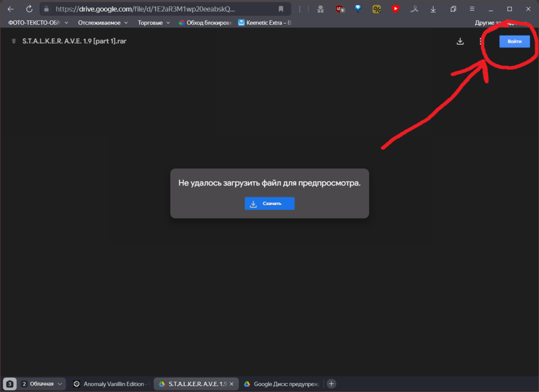Screen dimensions: 539x392
Task: Open the uBlock Origin extension icon
Action: (x=340, y=9)
